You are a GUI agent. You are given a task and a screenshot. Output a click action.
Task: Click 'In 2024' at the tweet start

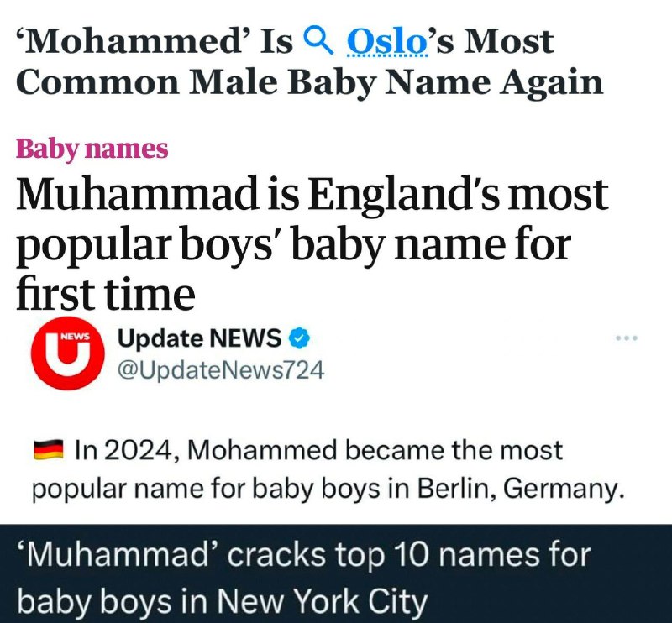tap(123, 451)
